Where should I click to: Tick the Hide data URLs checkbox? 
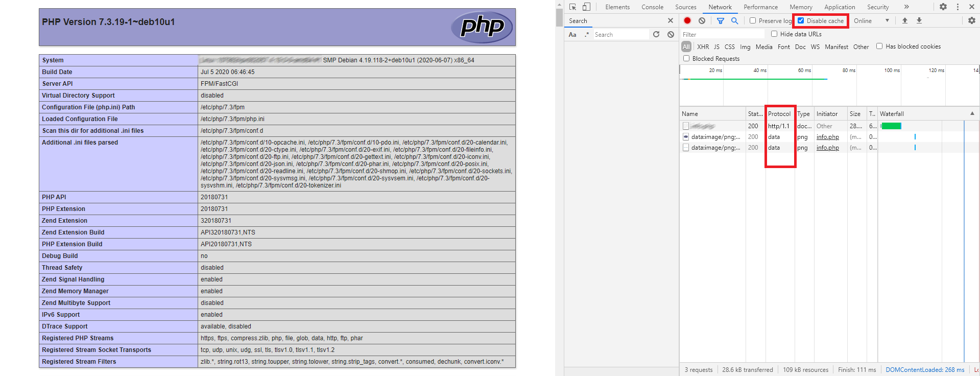click(x=774, y=34)
